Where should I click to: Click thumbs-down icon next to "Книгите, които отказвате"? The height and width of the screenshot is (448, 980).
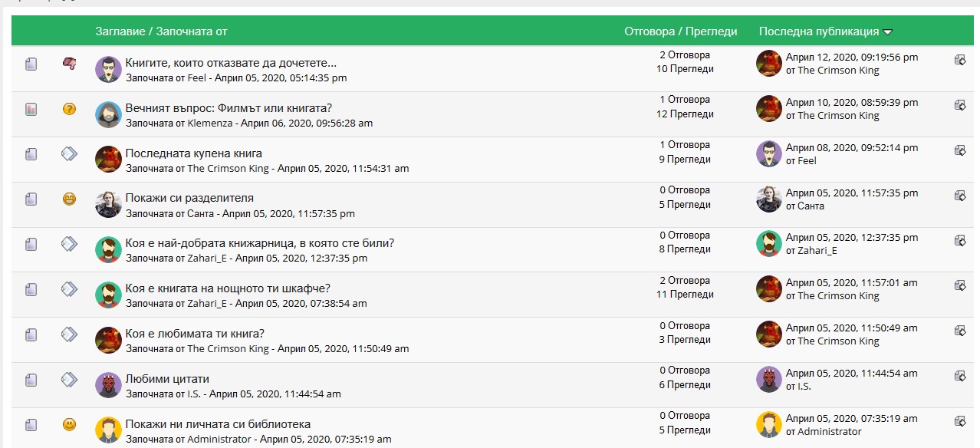point(69,64)
